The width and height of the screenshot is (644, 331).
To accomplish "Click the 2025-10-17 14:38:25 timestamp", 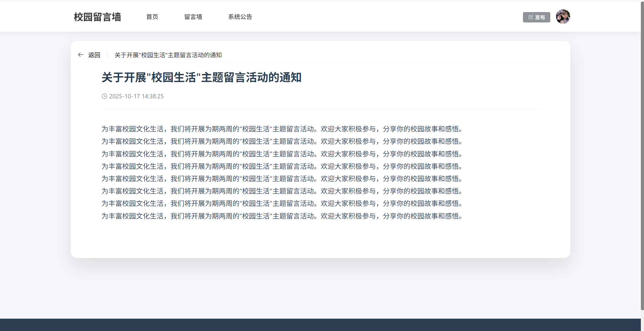I will coord(136,96).
